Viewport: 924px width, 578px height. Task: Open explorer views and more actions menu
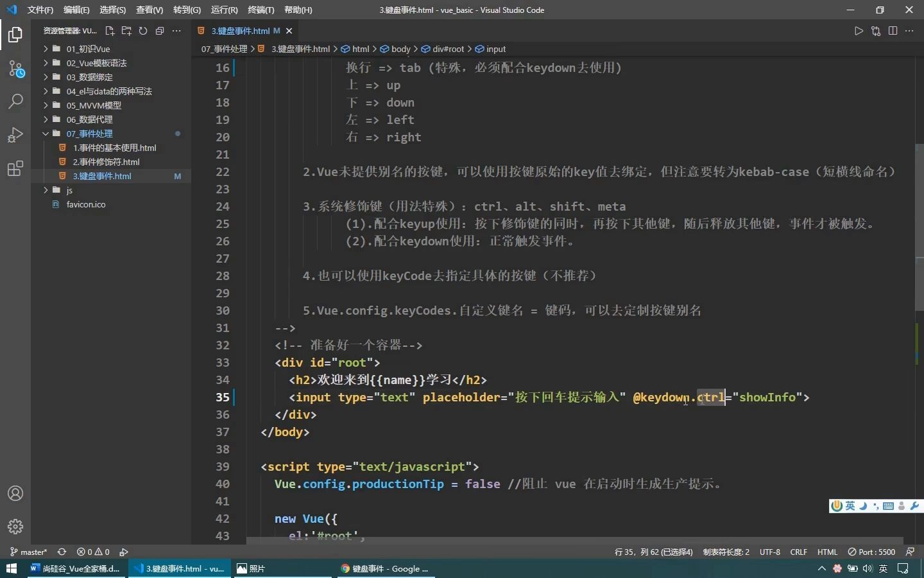coord(176,31)
